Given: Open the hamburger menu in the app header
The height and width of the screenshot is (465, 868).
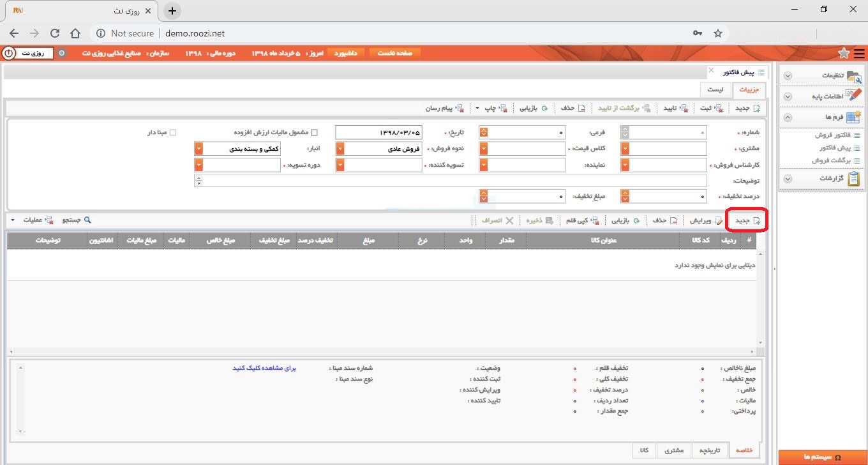Looking at the screenshot, I should 859,53.
